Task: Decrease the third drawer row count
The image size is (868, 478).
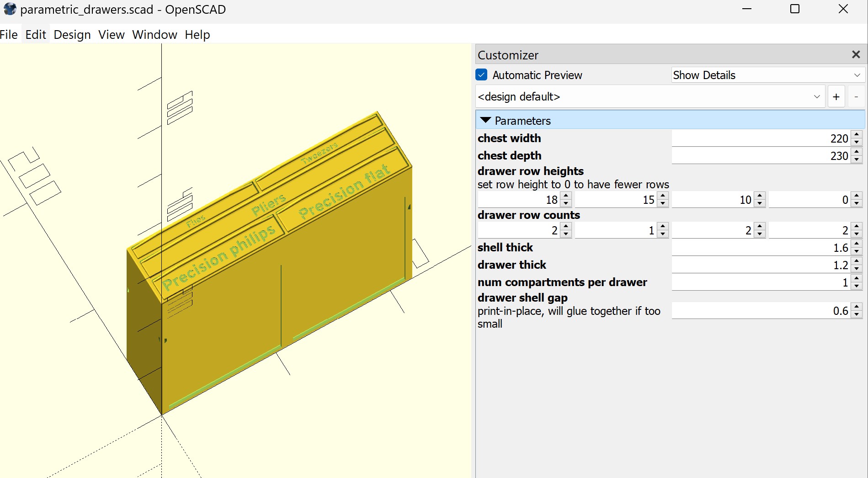Action: click(760, 234)
